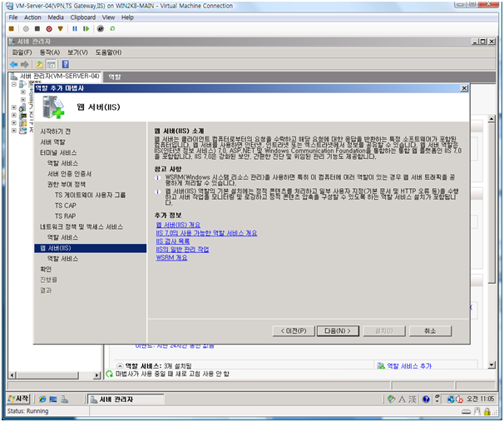Open the 웹 서버(IIS) 개요 link
This screenshot has height=422, width=504.
(x=178, y=225)
